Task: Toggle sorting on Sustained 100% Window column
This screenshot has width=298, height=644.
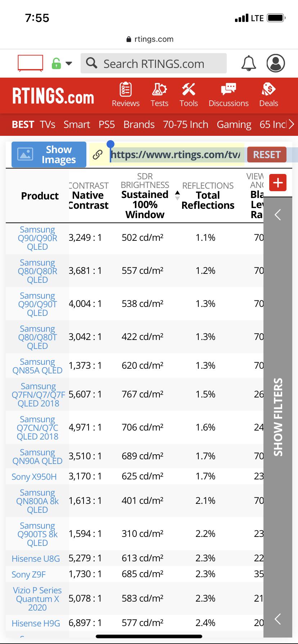Action: (x=177, y=195)
